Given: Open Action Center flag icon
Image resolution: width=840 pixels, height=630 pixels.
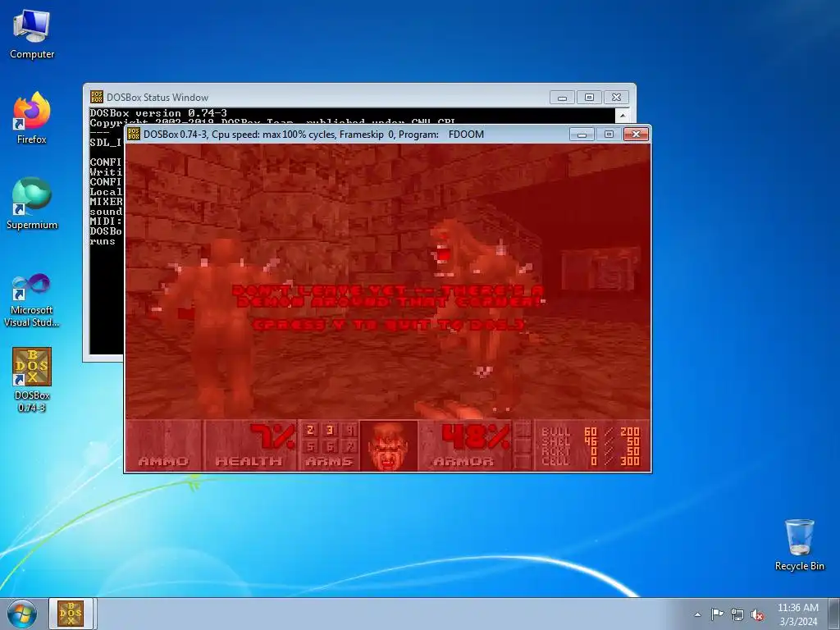Looking at the screenshot, I should coord(717,614).
